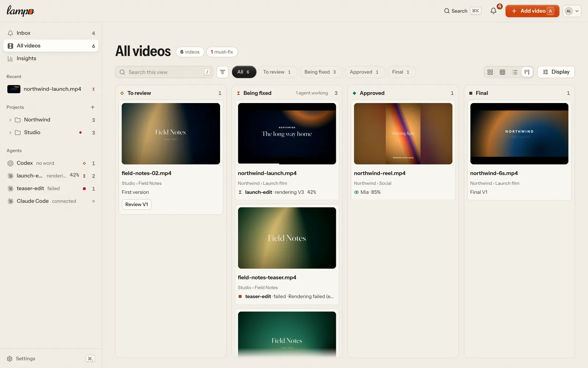Click the teaser-edit agent icon
Viewport: 588px width, 368px height.
tap(10, 188)
